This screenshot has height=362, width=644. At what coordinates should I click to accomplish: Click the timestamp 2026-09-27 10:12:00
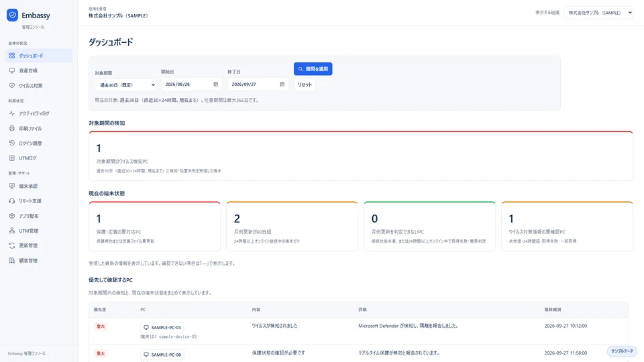pyautogui.click(x=566, y=326)
